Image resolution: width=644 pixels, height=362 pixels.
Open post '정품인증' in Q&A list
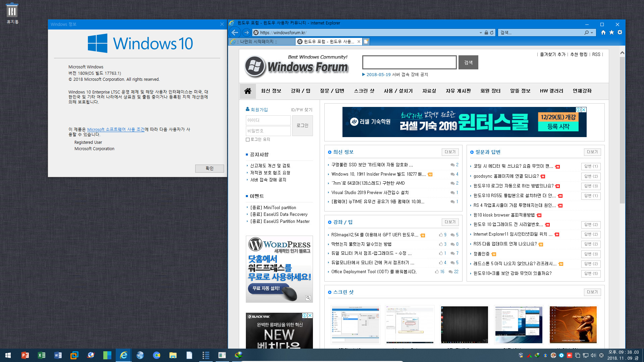pos(481,254)
